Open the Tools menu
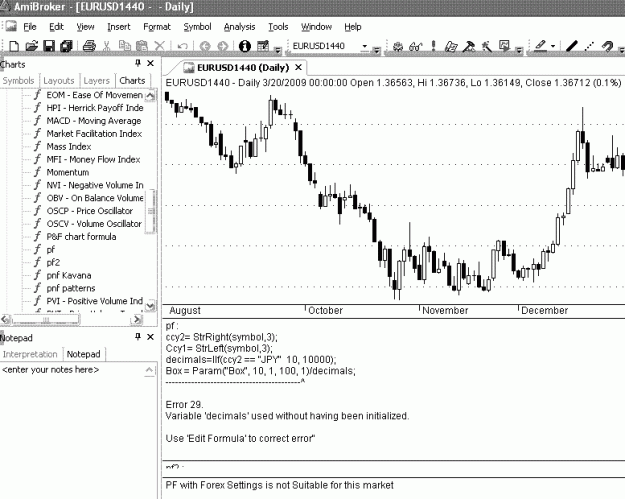The height and width of the screenshot is (499, 625). coord(278,27)
